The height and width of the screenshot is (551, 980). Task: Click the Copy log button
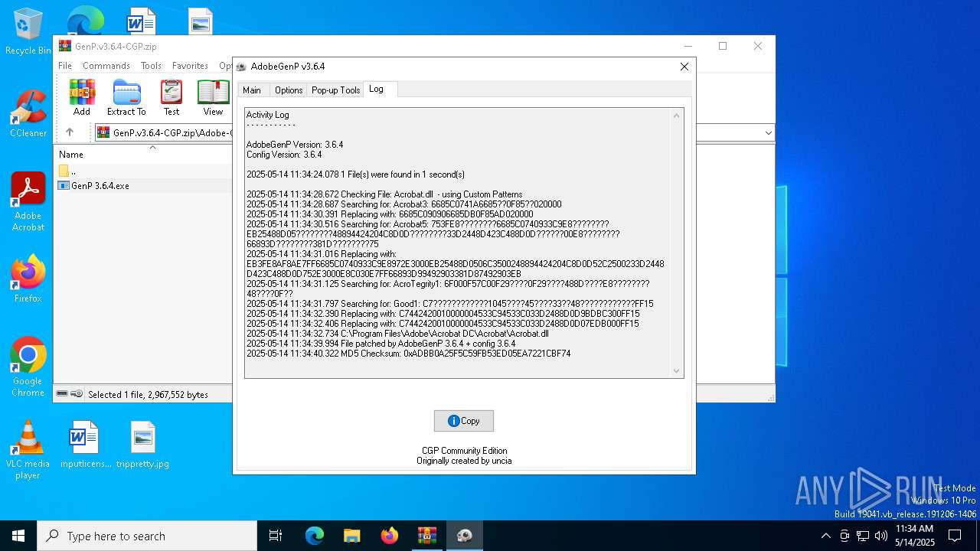[464, 421]
